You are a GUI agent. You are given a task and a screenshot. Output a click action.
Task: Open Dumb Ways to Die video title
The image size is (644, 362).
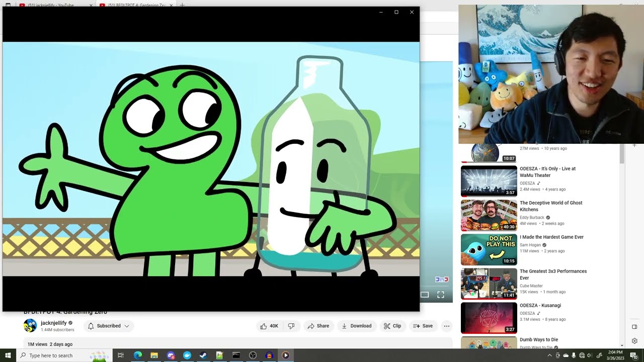point(539,339)
